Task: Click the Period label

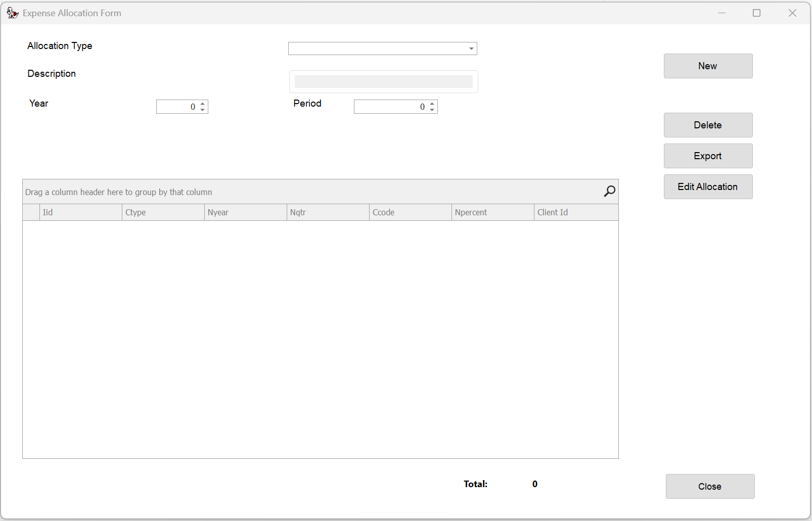Action: coord(307,104)
